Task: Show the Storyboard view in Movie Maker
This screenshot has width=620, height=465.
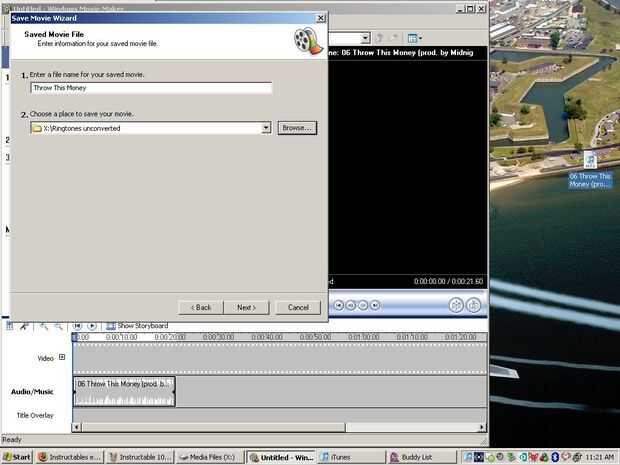Action: click(137, 326)
